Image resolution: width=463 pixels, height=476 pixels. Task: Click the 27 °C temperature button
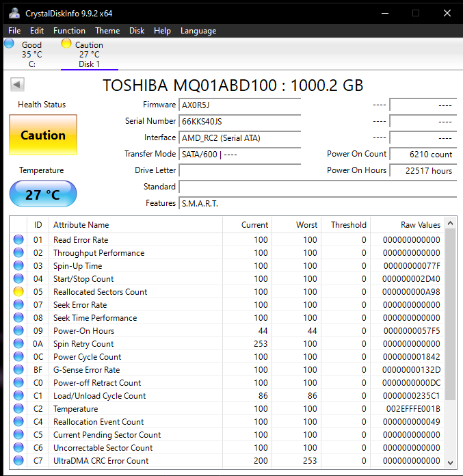coord(43,194)
